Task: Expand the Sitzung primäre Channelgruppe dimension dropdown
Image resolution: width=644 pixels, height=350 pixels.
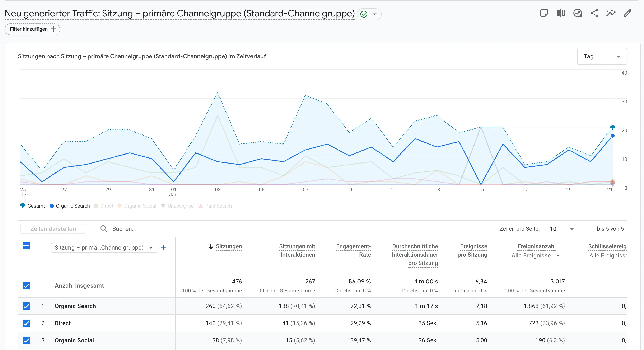Action: (104, 248)
